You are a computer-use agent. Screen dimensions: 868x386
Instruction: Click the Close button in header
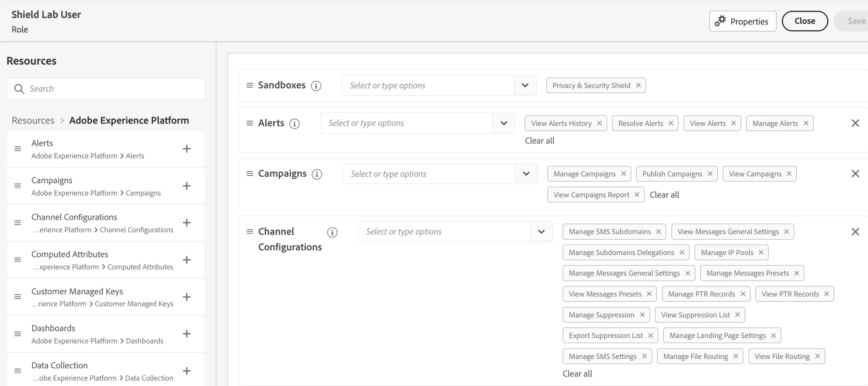pyautogui.click(x=805, y=21)
